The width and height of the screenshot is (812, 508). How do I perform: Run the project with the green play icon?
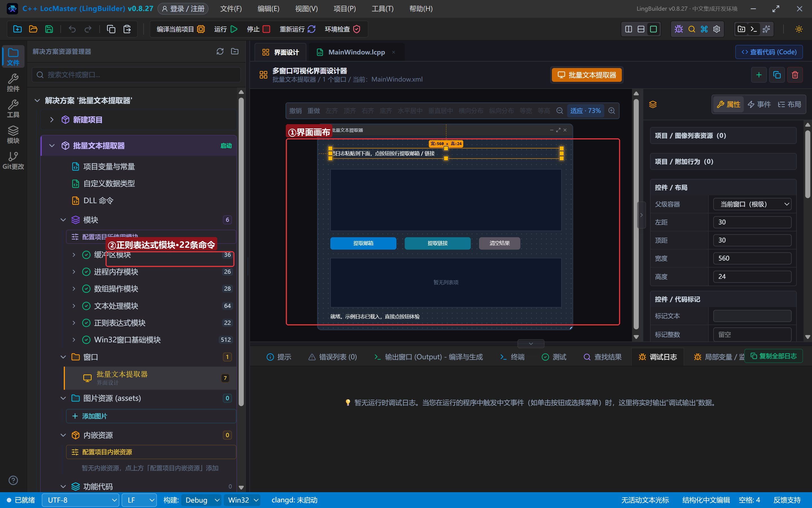(x=234, y=29)
